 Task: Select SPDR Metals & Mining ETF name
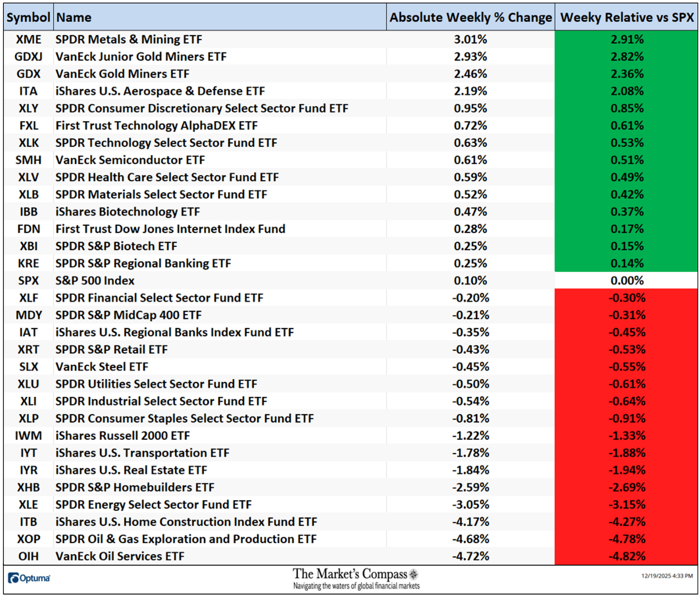pos(129,39)
